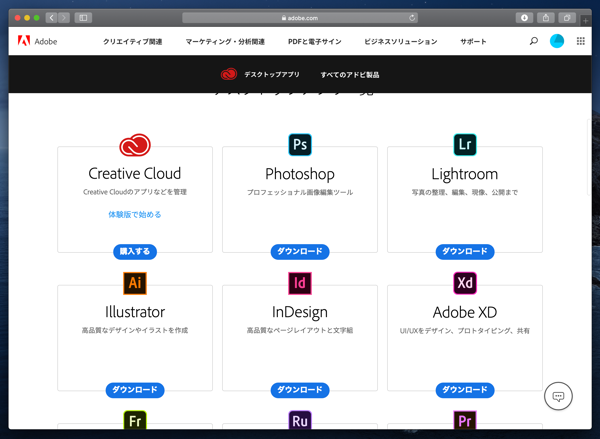The width and height of the screenshot is (600, 439).
Task: Click the Lightroom title text
Action: [465, 174]
